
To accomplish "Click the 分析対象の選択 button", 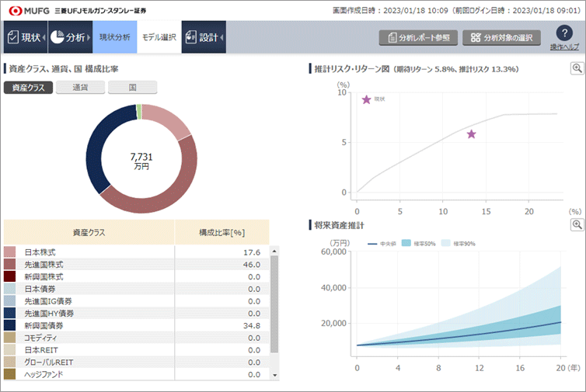I will tap(502, 37).
